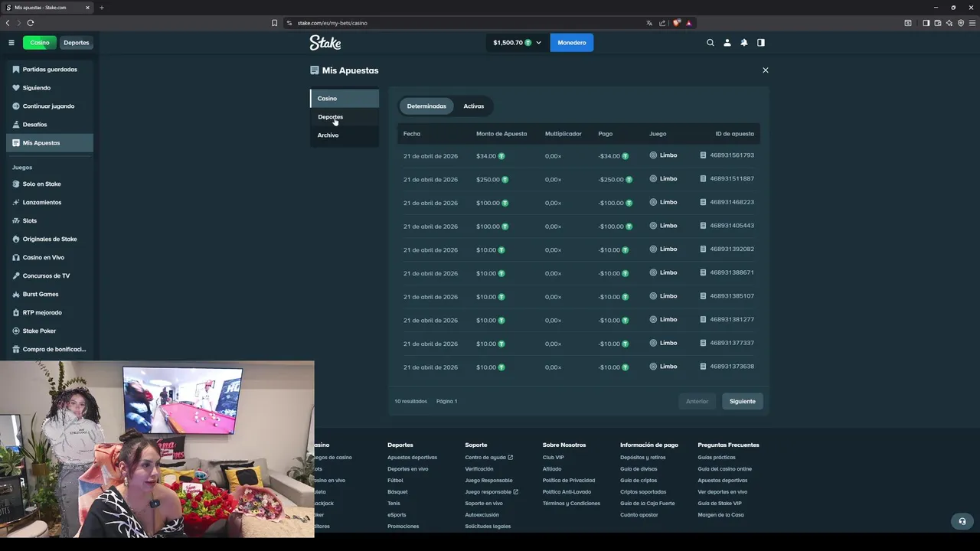This screenshot has height=551, width=980.
Task: Click the Monedero button
Action: (572, 43)
